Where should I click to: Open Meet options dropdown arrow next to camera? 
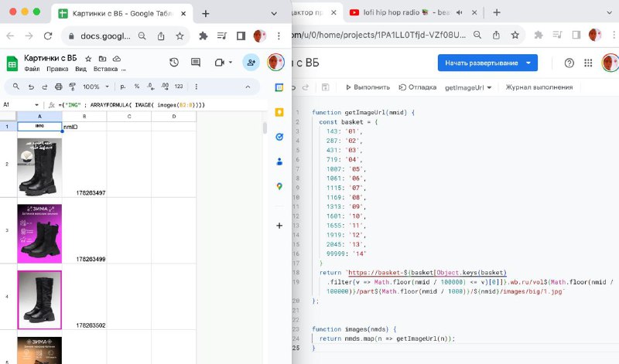(x=231, y=63)
